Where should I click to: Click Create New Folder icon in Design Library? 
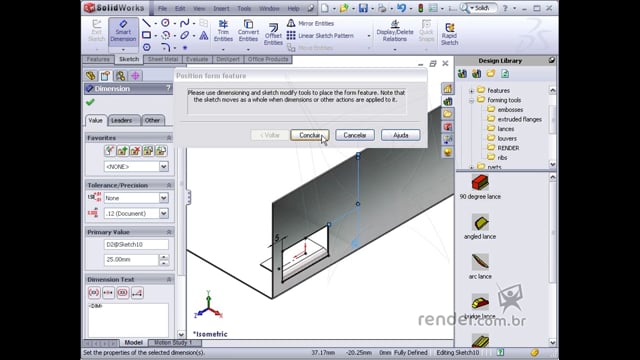click(491, 74)
